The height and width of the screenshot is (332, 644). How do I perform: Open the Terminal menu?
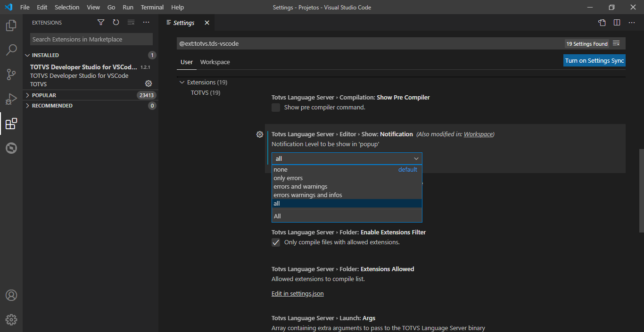(152, 7)
